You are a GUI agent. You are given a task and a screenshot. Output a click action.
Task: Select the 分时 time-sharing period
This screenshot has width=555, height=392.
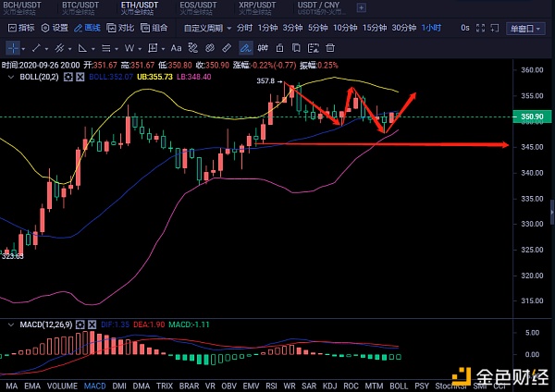click(x=244, y=28)
